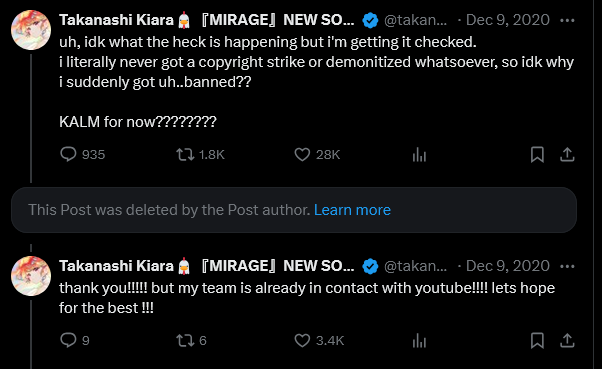This screenshot has width=602, height=369.
Task: Click the Learn more link
Action: pyautogui.click(x=352, y=210)
